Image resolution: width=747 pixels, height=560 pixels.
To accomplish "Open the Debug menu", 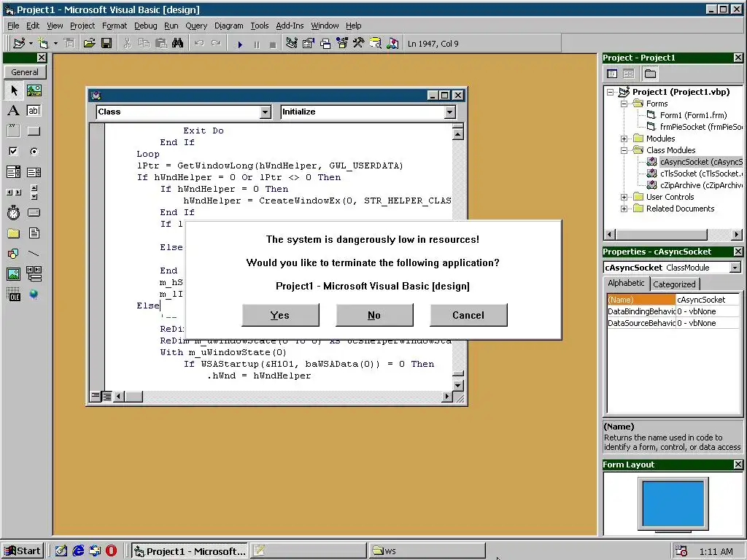I will point(145,26).
